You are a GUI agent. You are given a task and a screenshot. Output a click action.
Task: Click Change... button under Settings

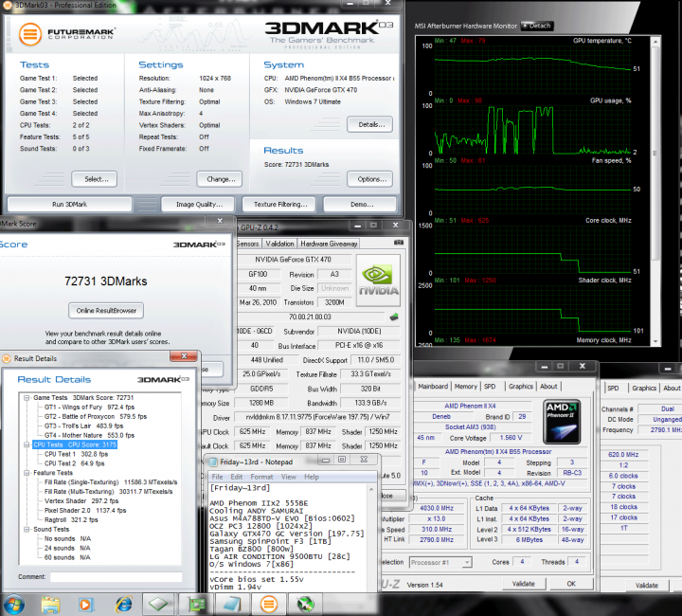[x=219, y=179]
